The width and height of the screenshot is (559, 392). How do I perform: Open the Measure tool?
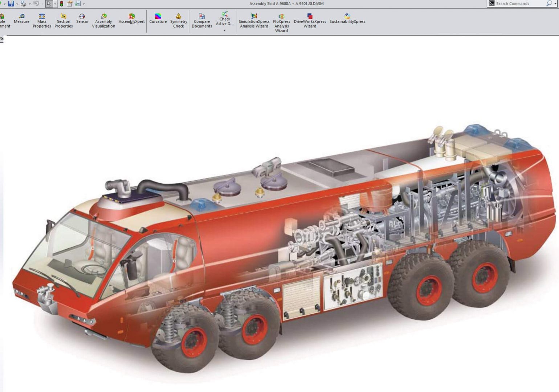pyautogui.click(x=21, y=19)
